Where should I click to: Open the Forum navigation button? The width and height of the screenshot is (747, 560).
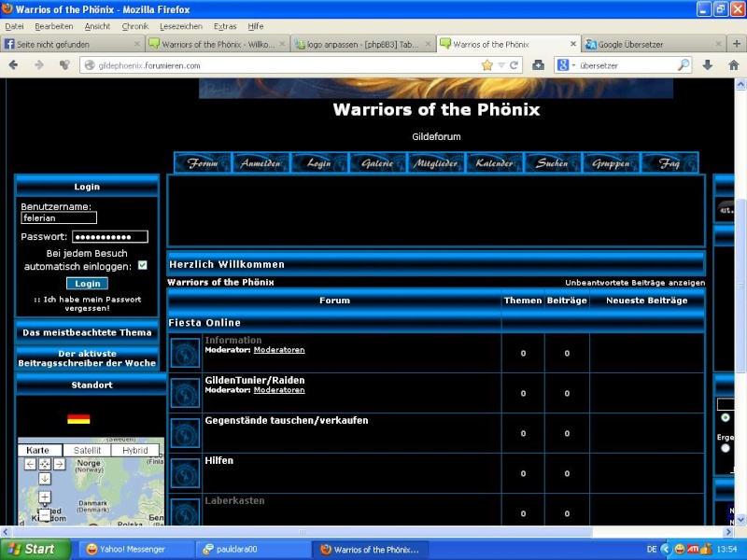click(203, 162)
